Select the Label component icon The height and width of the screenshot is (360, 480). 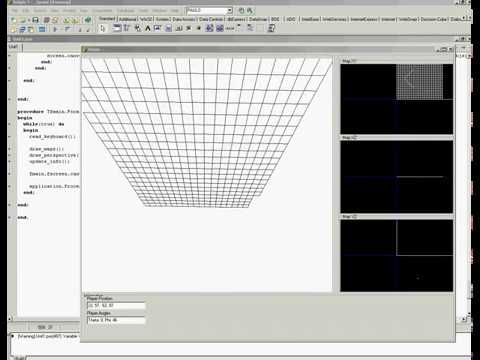click(147, 28)
